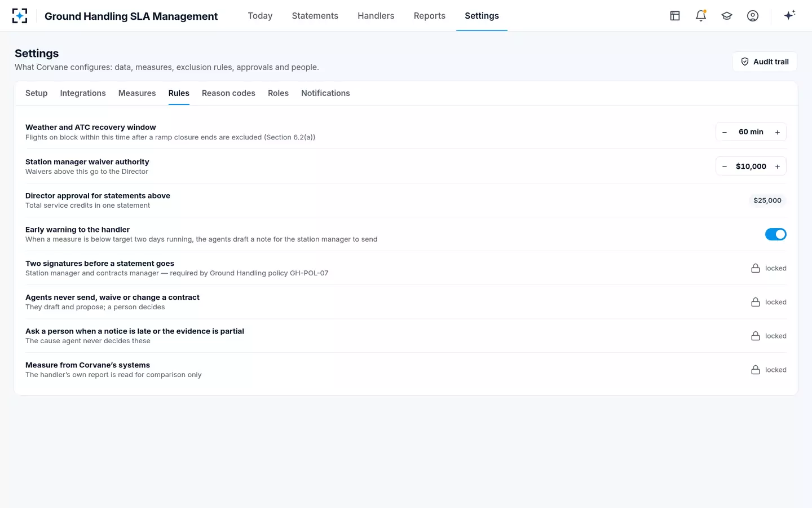Click Measure from Corvane's systems label
The width and height of the screenshot is (812, 508).
87,365
